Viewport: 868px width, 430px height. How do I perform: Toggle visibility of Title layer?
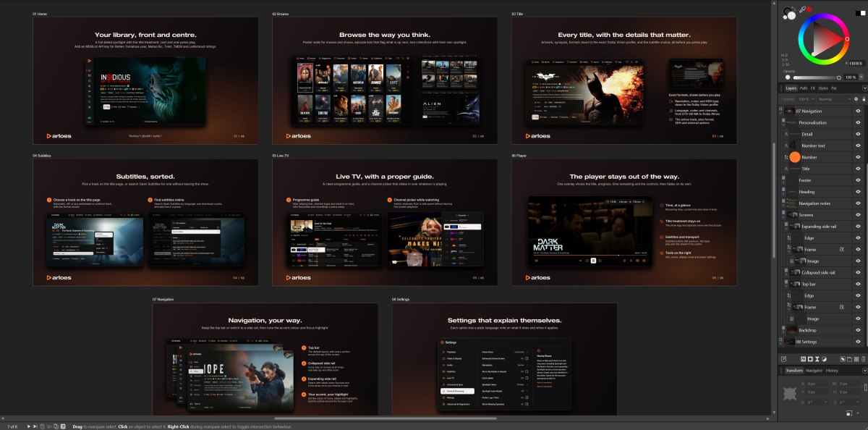click(858, 169)
